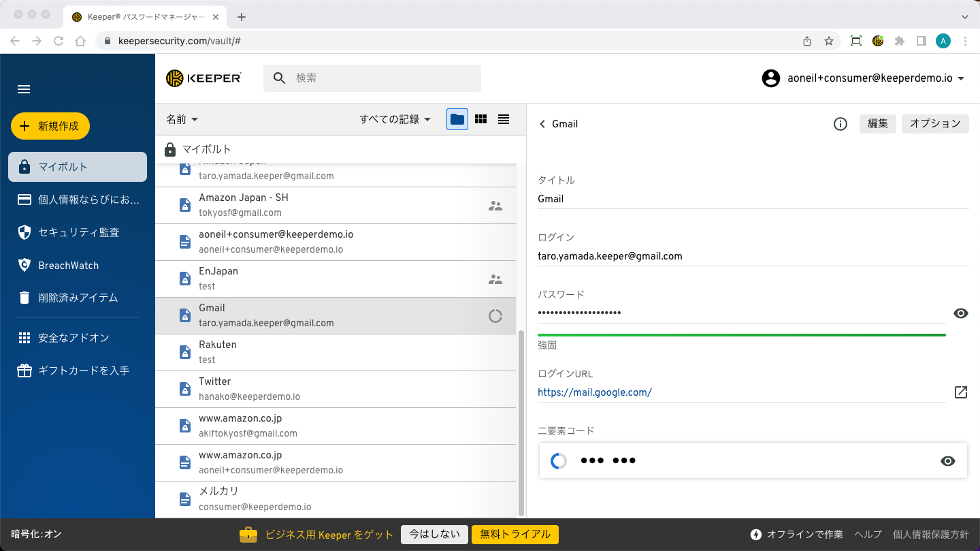Click the 編集 button
The width and height of the screenshot is (980, 551).
point(877,124)
